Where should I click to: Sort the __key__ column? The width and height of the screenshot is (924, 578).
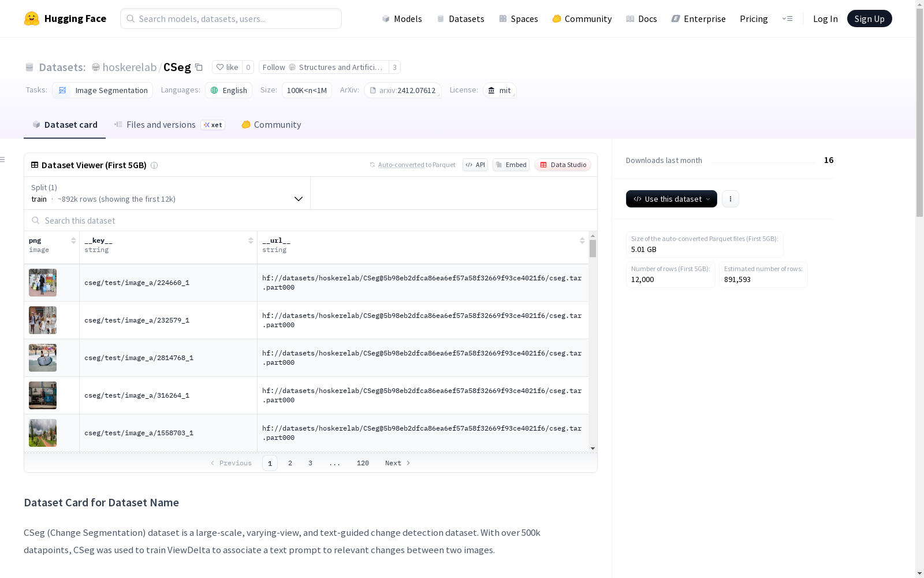point(251,240)
